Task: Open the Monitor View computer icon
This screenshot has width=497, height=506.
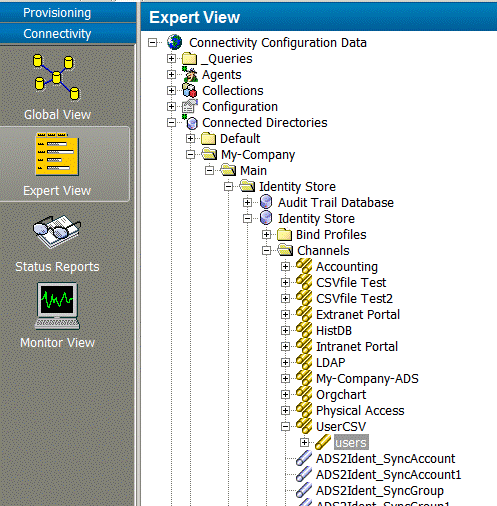Action: pyautogui.click(x=57, y=306)
